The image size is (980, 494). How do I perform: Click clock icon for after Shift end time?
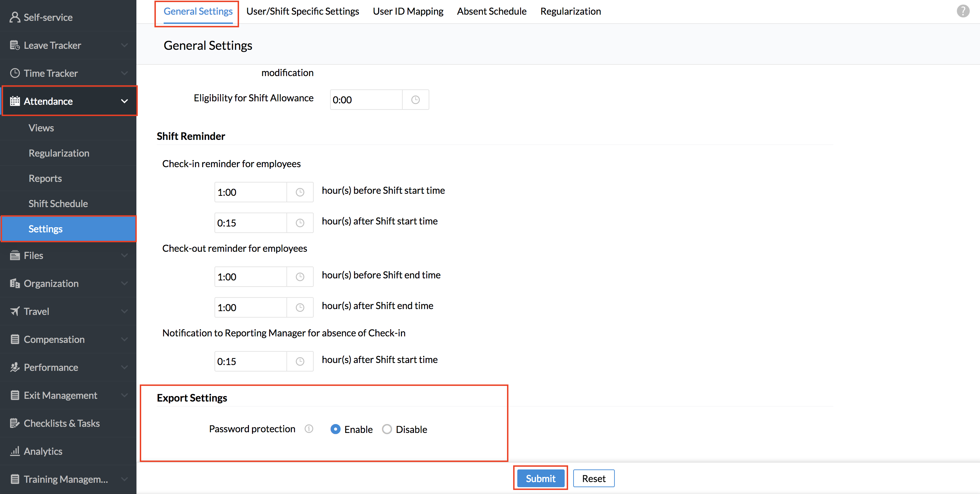pos(300,307)
